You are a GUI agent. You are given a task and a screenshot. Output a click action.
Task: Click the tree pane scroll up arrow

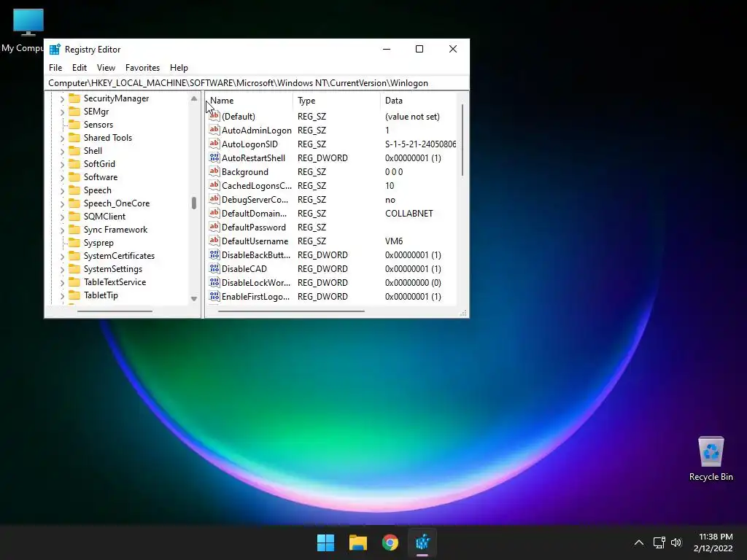[194, 98]
